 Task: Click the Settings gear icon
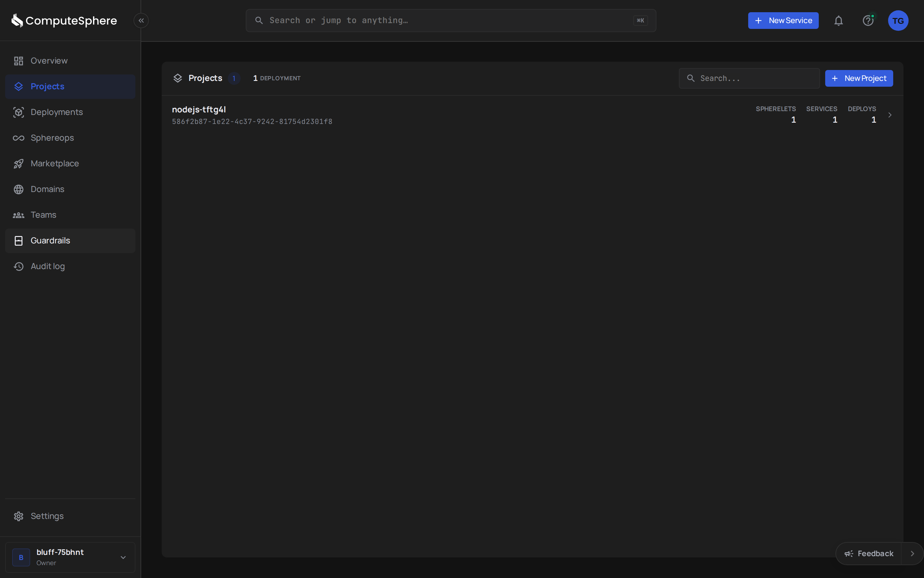point(19,516)
